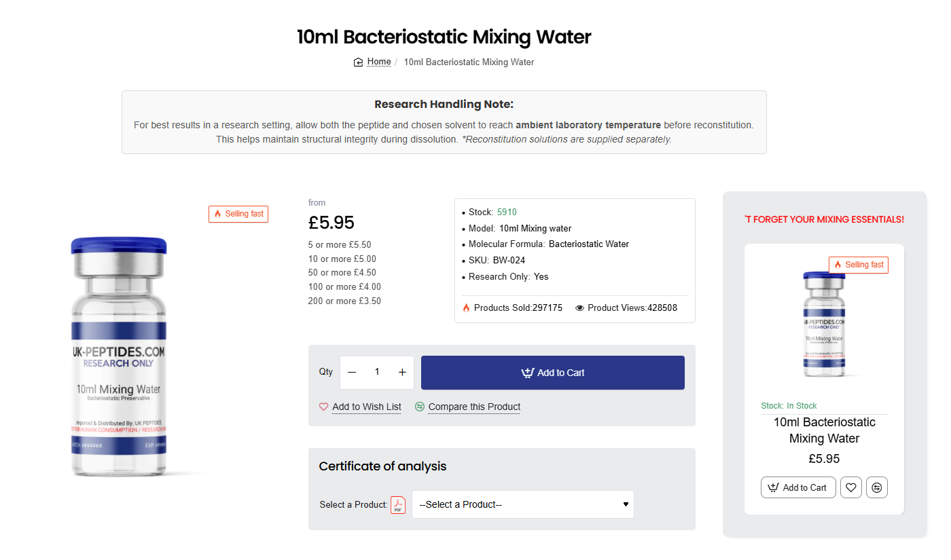The height and width of the screenshot is (560, 951).
Task: Click the flame icon beside Products Sold
Action: 466,308
